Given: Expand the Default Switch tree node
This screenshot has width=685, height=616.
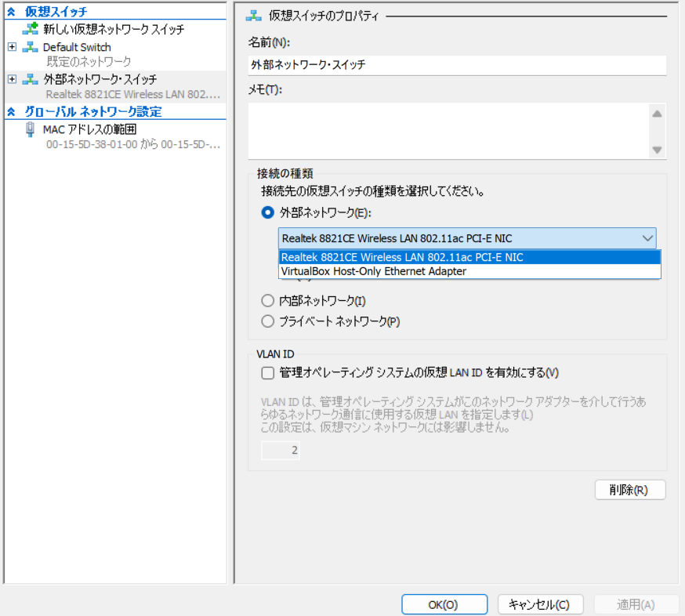Looking at the screenshot, I should point(13,47).
